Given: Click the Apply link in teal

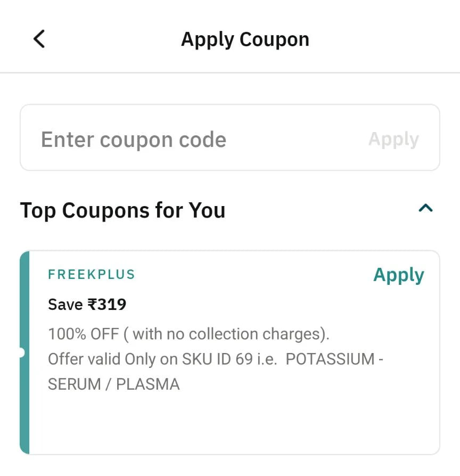Looking at the screenshot, I should (399, 275).
